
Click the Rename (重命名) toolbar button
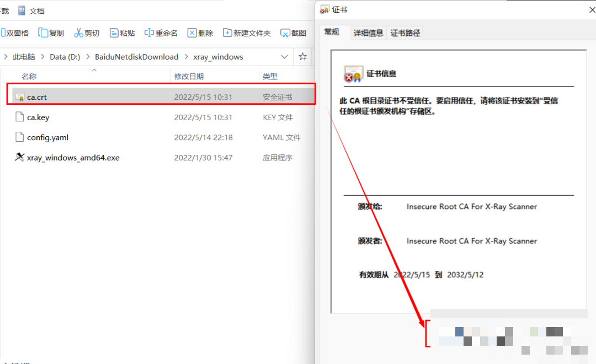pyautogui.click(x=161, y=33)
